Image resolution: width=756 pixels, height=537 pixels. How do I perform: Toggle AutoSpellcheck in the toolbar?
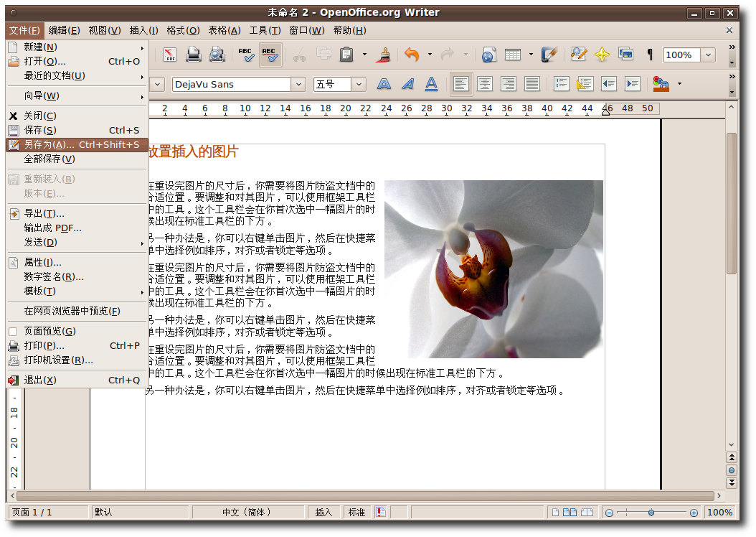[270, 55]
